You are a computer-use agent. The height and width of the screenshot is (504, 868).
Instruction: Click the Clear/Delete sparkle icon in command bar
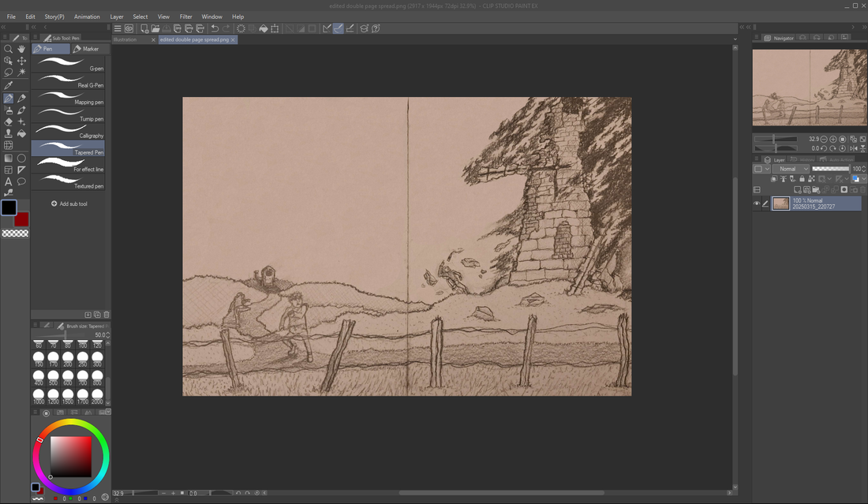click(241, 28)
